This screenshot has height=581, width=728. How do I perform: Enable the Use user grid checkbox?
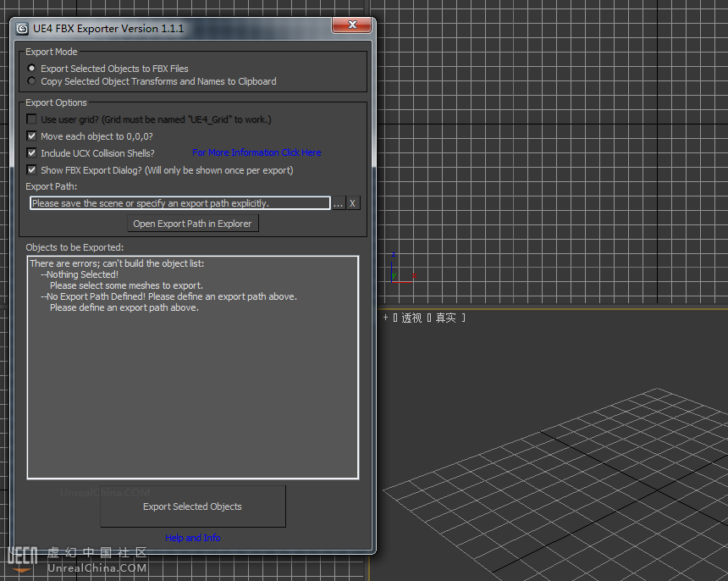click(31, 119)
